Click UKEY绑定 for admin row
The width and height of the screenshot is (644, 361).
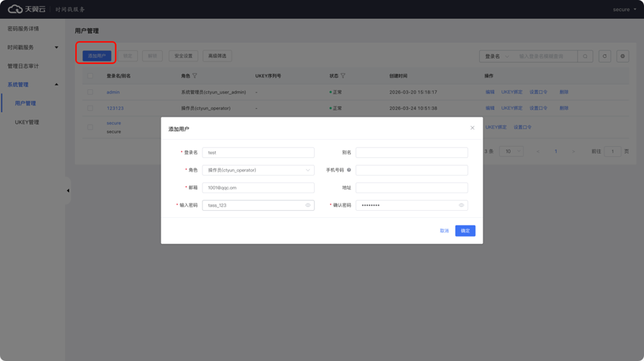click(512, 92)
